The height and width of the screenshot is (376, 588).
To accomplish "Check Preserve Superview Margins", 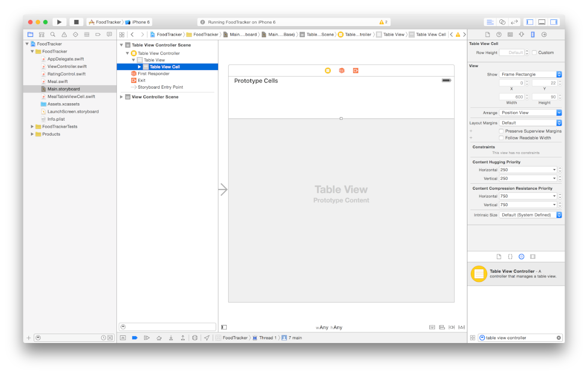I will pyautogui.click(x=502, y=131).
